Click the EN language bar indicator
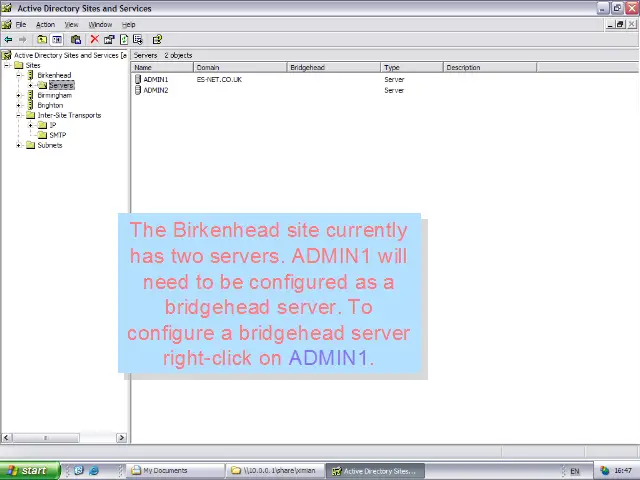Screen dimensions: 640x480 (574, 471)
